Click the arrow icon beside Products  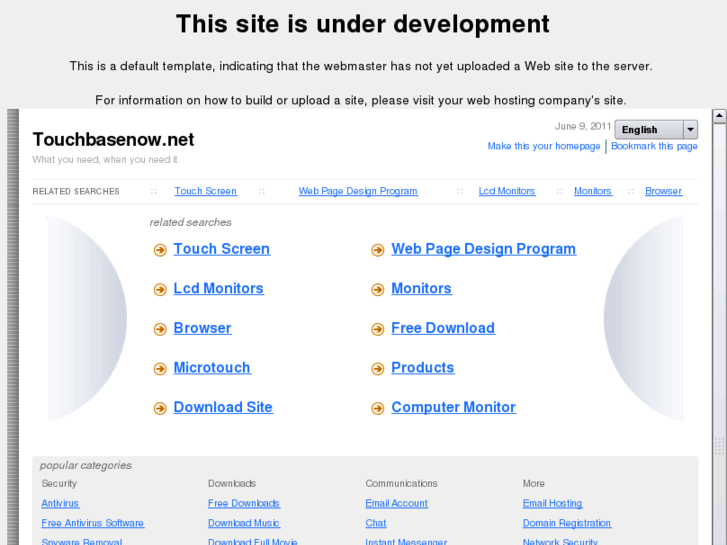click(x=378, y=369)
